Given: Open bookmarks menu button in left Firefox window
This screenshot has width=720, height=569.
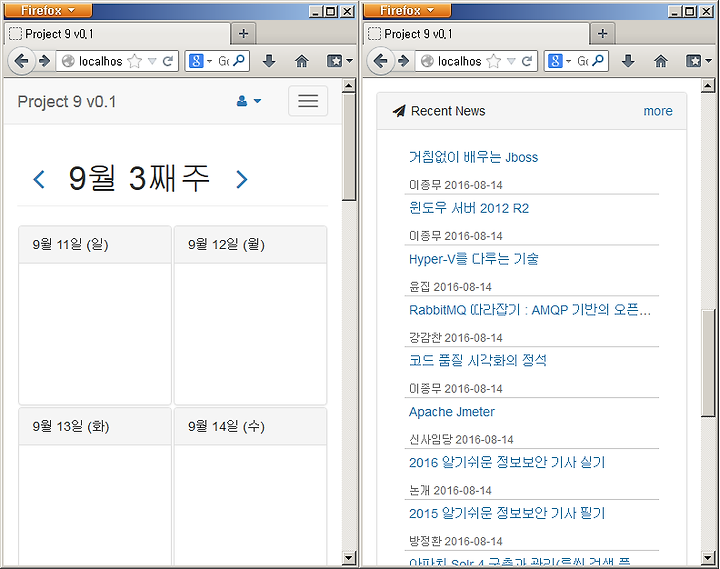Looking at the screenshot, I should [x=339, y=61].
